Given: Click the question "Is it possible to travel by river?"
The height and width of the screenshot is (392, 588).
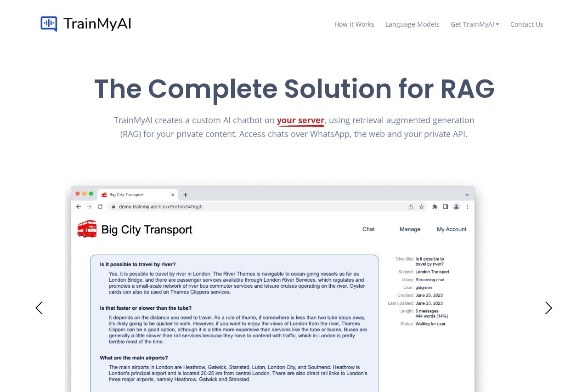Looking at the screenshot, I should click(138, 264).
